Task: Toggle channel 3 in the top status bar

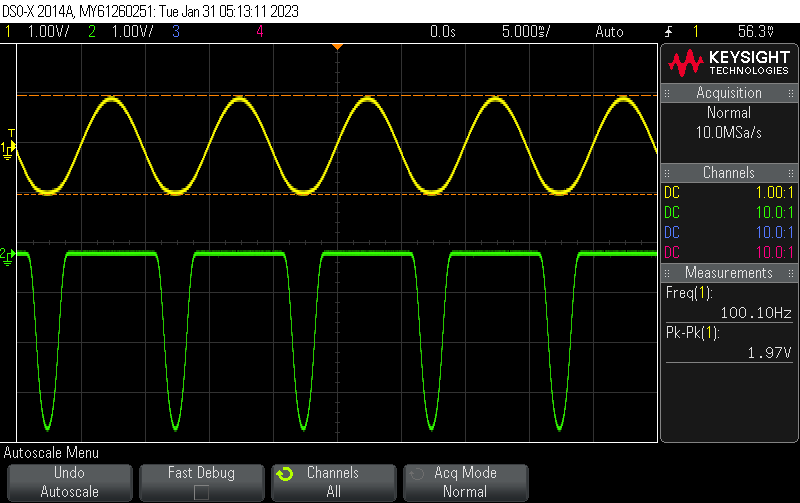Action: coord(176,32)
